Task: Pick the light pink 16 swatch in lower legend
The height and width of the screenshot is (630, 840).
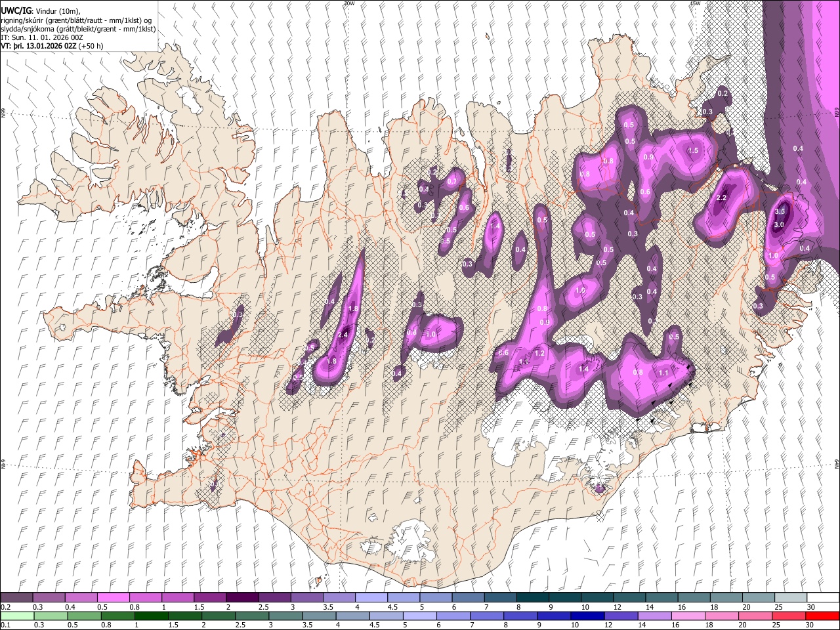Action: [687, 616]
